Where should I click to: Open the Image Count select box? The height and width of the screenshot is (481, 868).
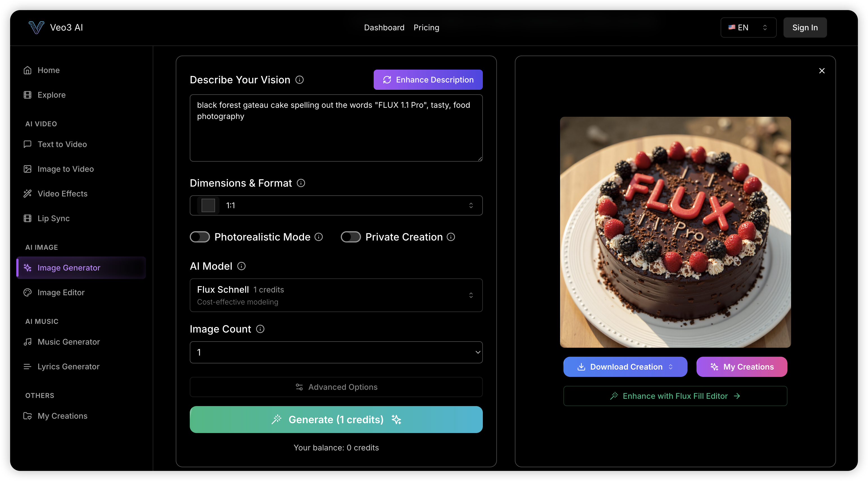pos(336,352)
